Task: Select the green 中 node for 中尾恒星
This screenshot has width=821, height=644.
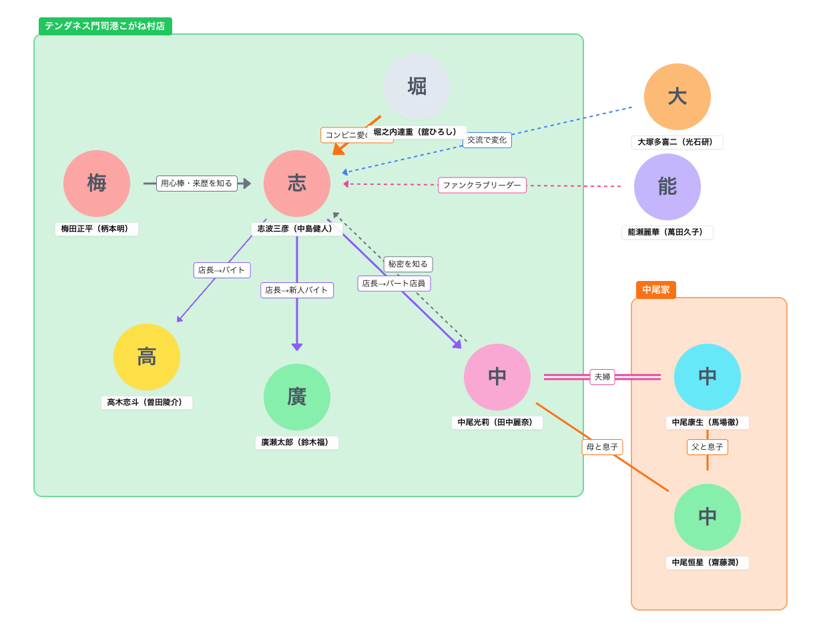Action: (708, 517)
